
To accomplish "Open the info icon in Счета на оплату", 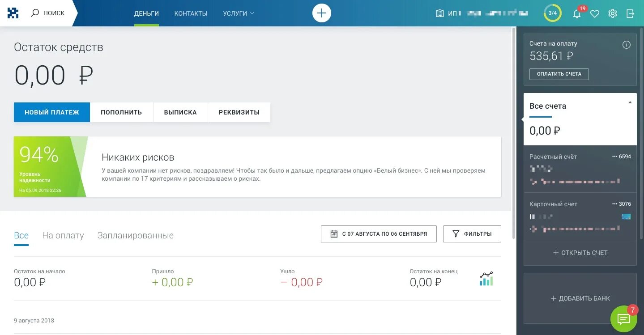I will tap(627, 45).
